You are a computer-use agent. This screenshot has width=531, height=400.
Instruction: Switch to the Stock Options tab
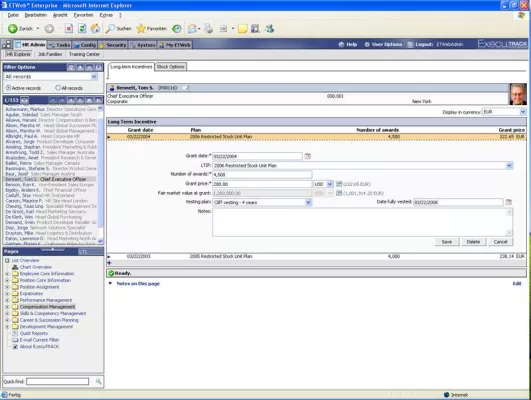point(171,67)
